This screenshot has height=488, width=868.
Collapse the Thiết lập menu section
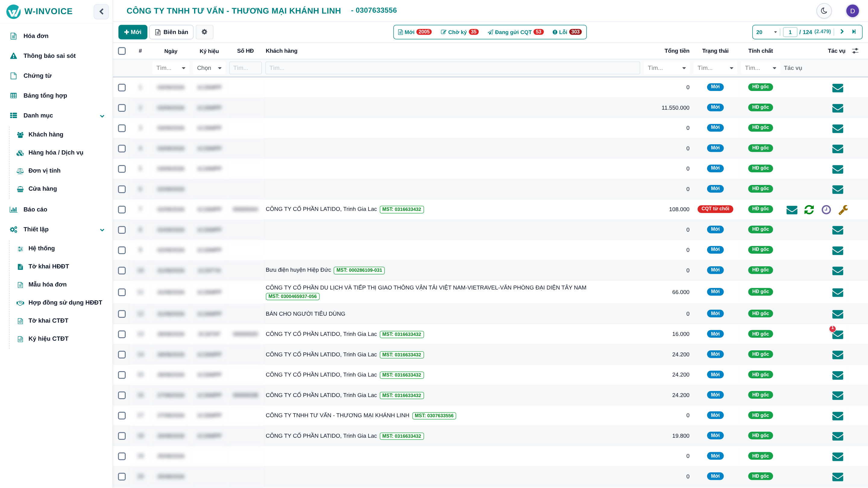pyautogui.click(x=102, y=230)
